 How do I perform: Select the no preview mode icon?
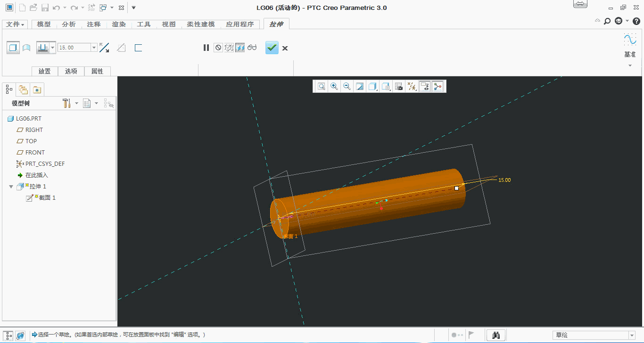[x=218, y=48]
